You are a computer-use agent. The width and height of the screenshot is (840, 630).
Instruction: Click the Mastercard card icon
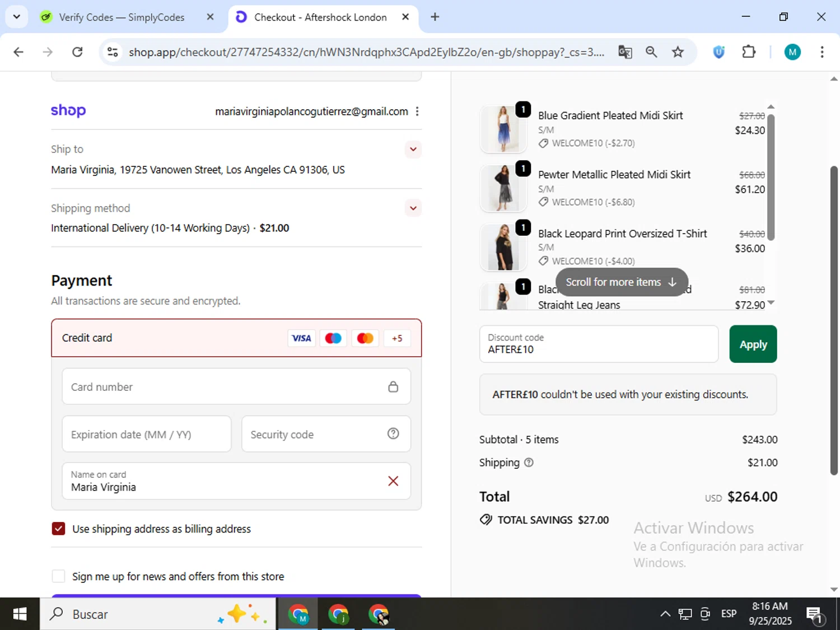tap(365, 338)
